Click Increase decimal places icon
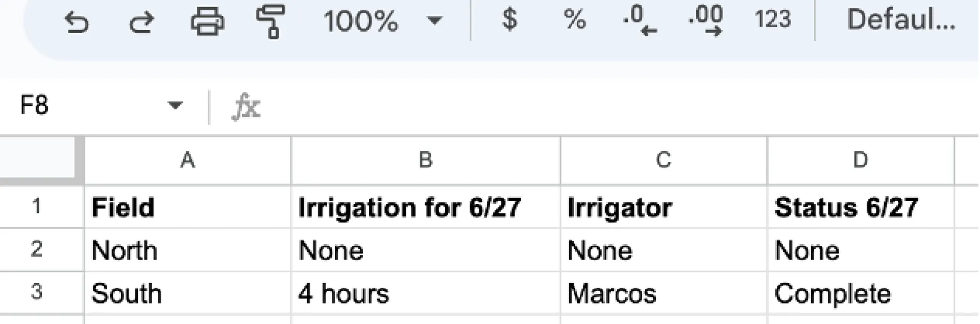 [x=705, y=21]
